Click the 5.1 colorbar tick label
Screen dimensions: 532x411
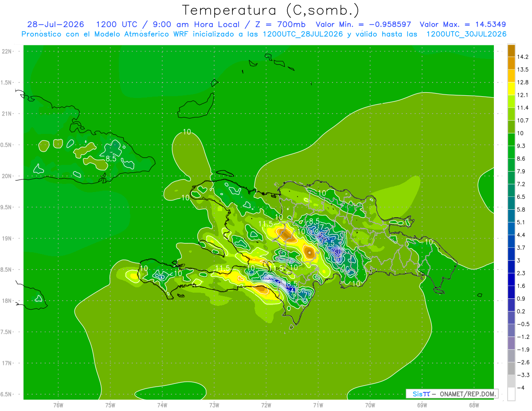click(521, 222)
